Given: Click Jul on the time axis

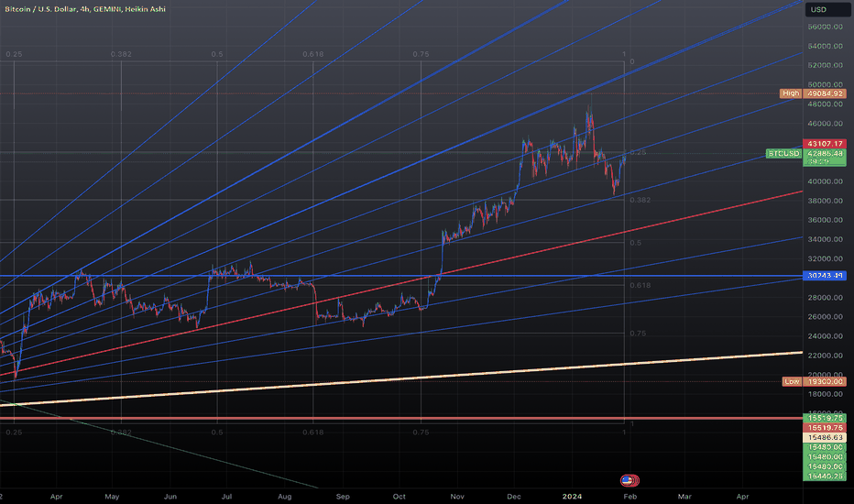Looking at the screenshot, I should coord(226,497).
